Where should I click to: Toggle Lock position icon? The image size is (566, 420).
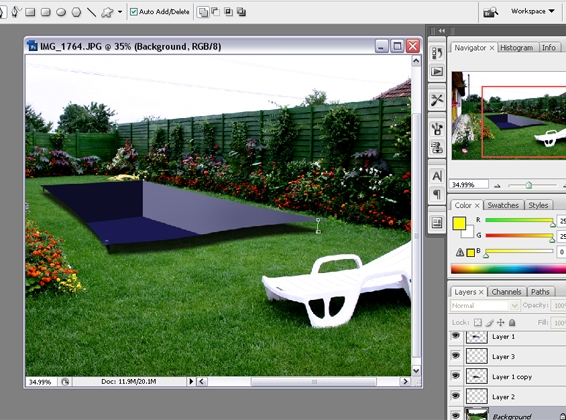click(501, 322)
